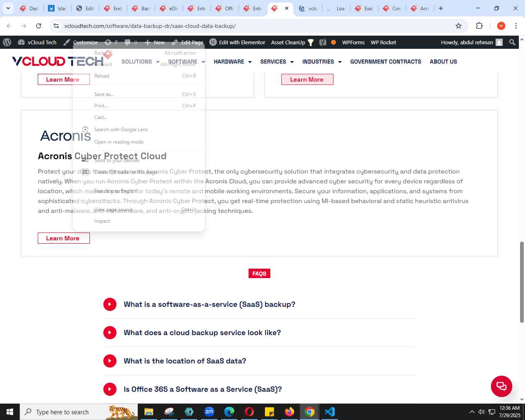Switch to the "vclo" tab
This screenshot has height=420, width=525.
point(308,8)
